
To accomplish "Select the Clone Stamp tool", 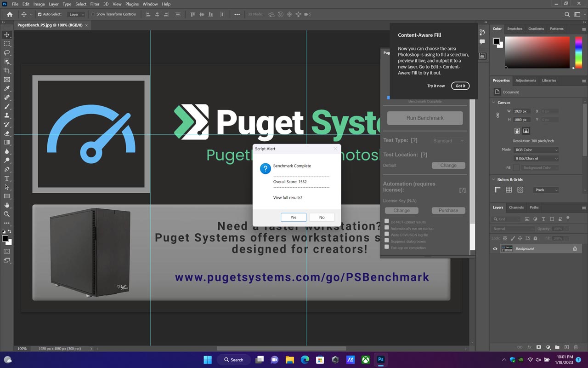I will (x=7, y=115).
